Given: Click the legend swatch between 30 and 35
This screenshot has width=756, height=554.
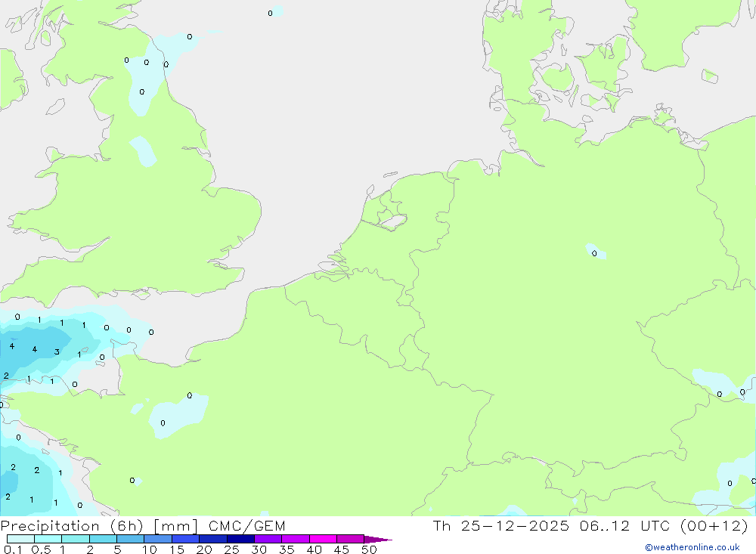Looking at the screenshot, I should 268,539.
